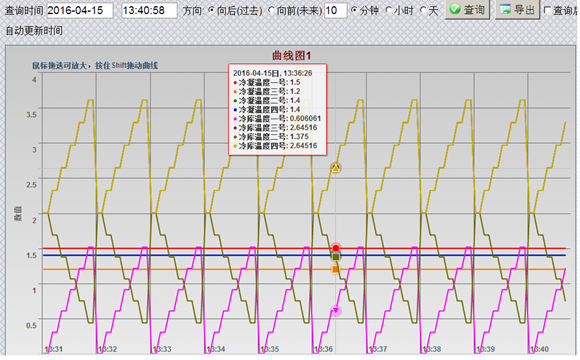Click the green checkmark query icon

click(455, 9)
